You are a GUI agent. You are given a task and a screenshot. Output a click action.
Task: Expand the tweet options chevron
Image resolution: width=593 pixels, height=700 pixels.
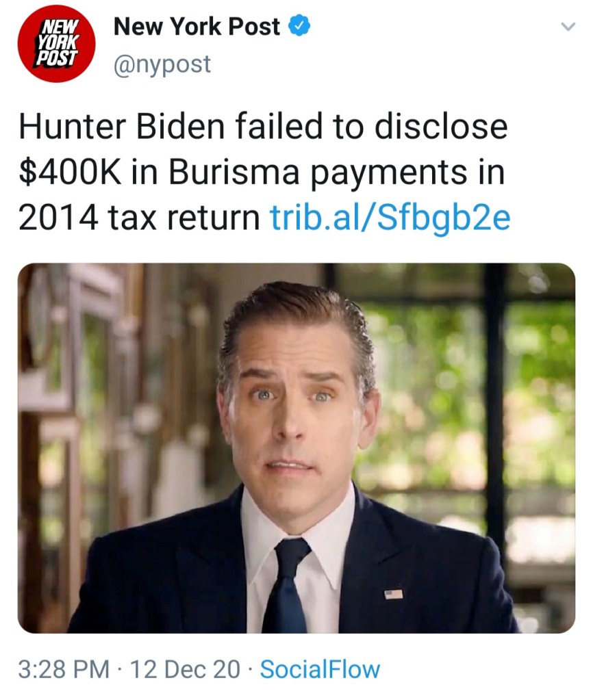(x=567, y=27)
